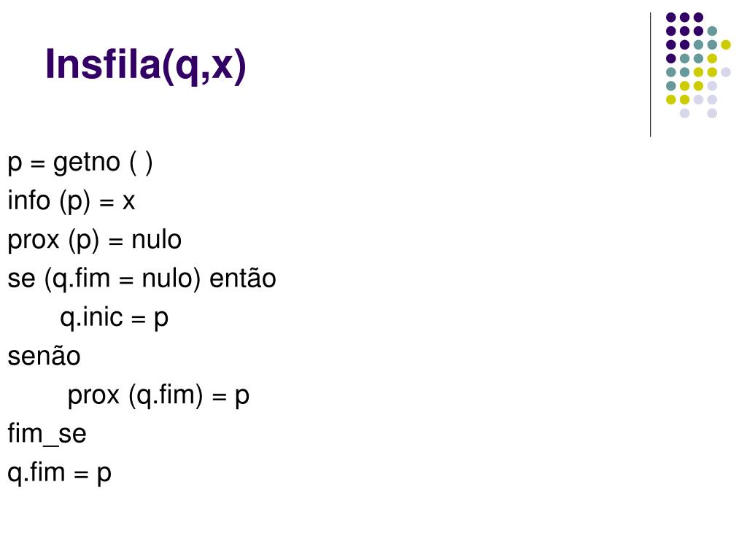Click the word nulo in the prox line
747x560 pixels.
tap(156, 240)
